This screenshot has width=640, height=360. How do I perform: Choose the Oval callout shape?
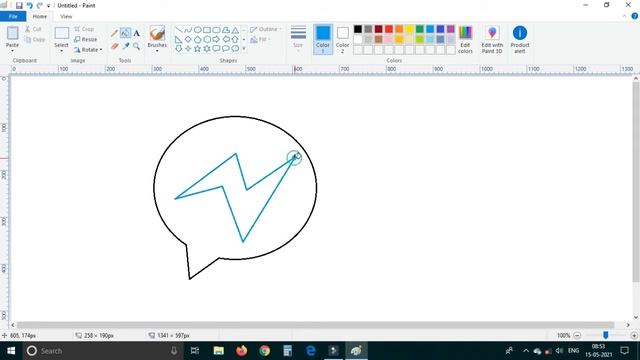tap(226, 49)
